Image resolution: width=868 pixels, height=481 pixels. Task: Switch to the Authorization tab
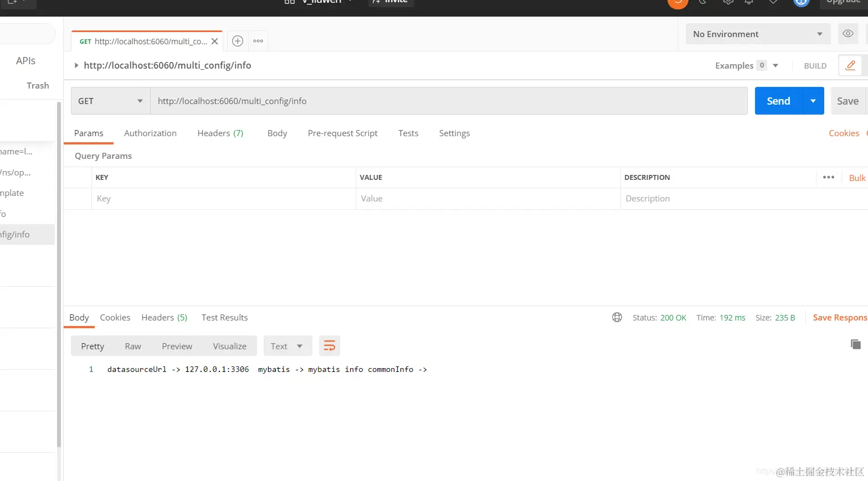click(x=150, y=133)
